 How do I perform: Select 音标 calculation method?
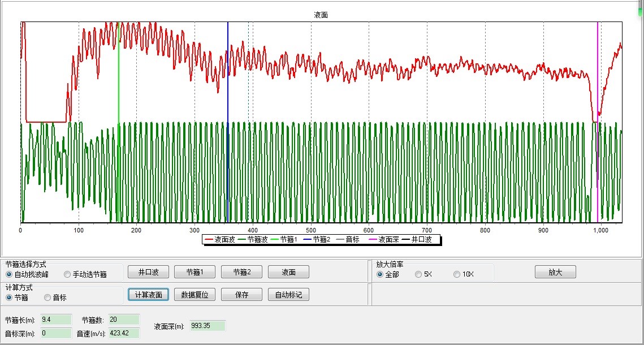(47, 297)
